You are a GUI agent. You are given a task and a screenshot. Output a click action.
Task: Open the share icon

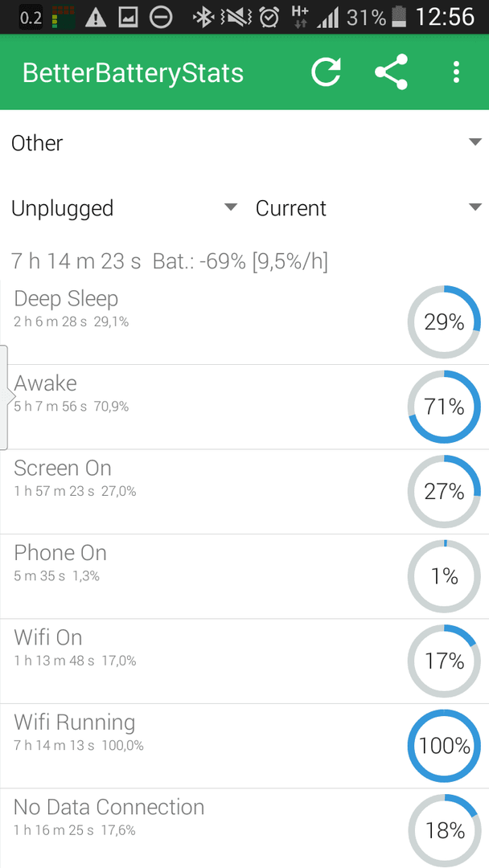(391, 72)
